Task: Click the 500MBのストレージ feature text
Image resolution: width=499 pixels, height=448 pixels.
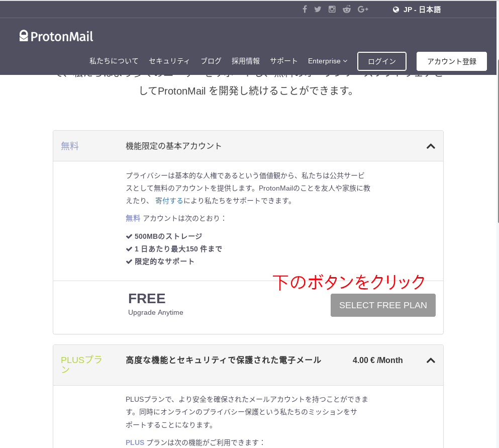Action: point(168,236)
